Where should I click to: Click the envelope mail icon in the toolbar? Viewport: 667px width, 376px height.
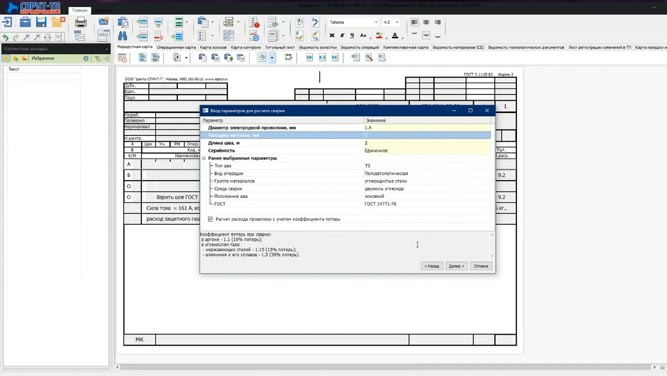[103, 21]
